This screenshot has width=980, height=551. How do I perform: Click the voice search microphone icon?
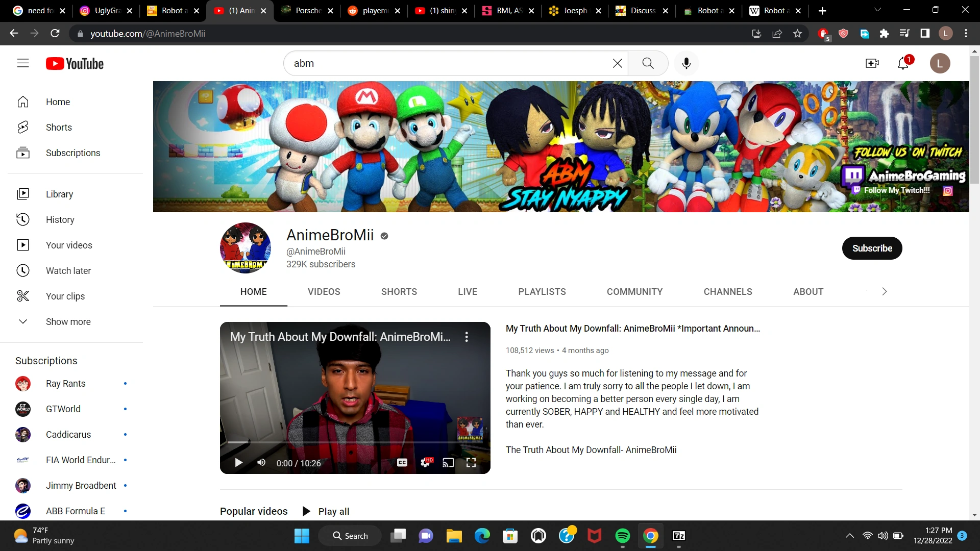point(686,63)
